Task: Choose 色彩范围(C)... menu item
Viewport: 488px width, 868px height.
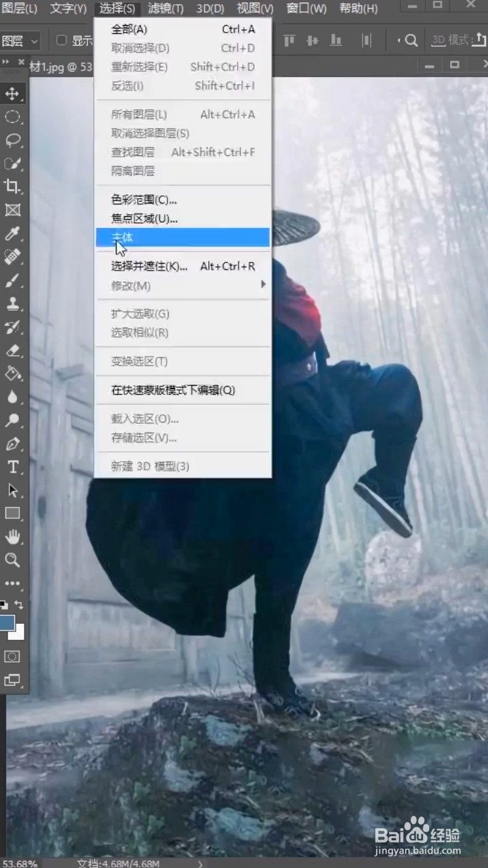Action: click(x=182, y=199)
